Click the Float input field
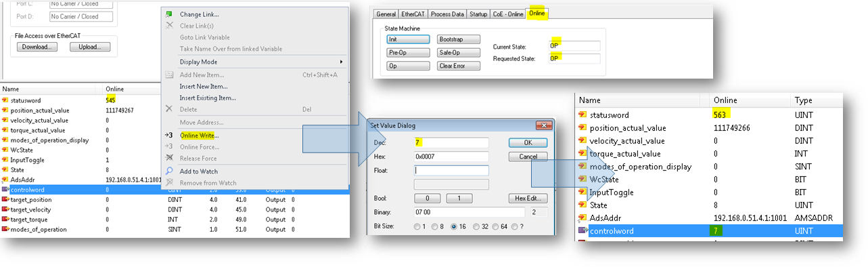The width and height of the screenshot is (868, 267). (x=451, y=170)
